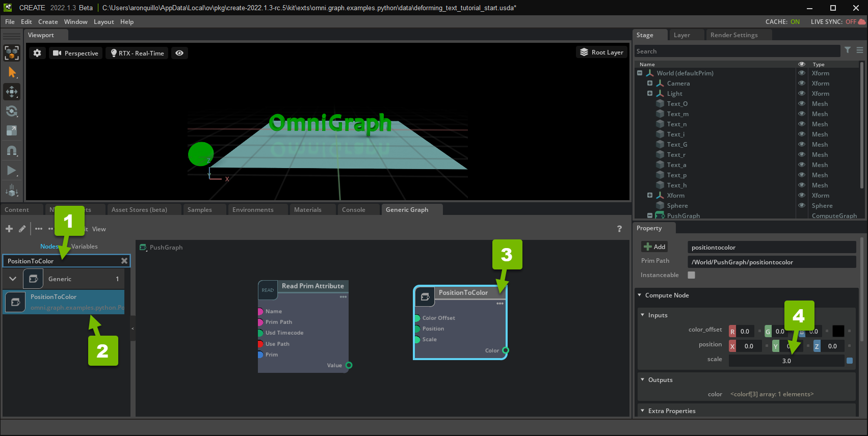
Task: Toggle the Snap magnet icon
Action: point(12,151)
